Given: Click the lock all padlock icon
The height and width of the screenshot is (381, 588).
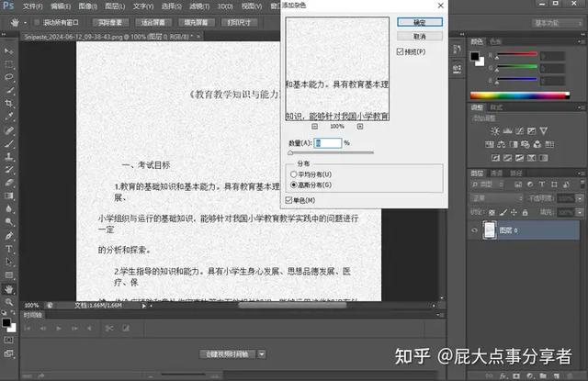Looking at the screenshot, I should click(525, 212).
